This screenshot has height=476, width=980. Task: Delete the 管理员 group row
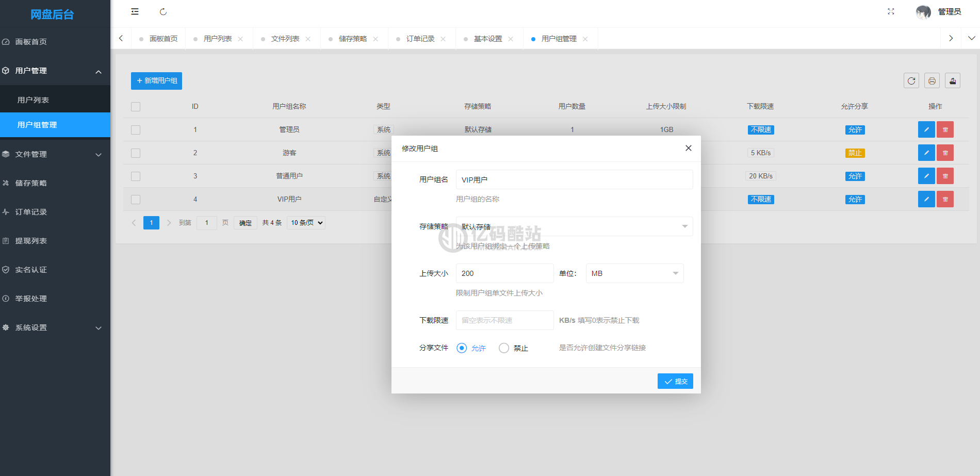click(x=945, y=129)
